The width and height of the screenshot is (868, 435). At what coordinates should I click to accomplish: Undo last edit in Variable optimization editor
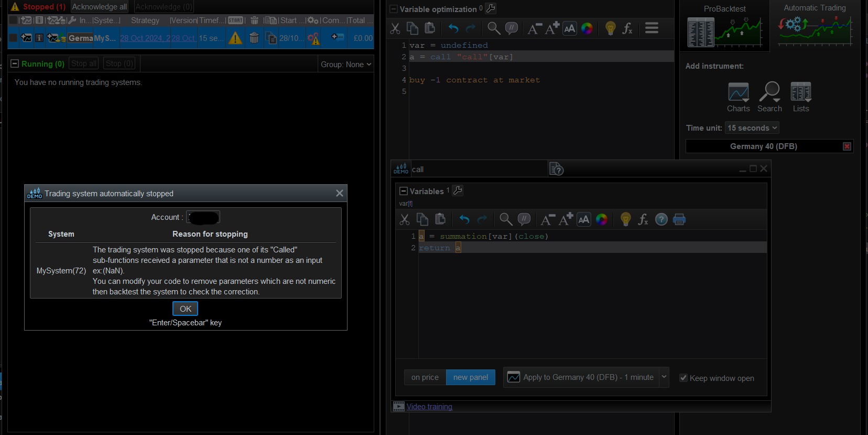click(453, 28)
